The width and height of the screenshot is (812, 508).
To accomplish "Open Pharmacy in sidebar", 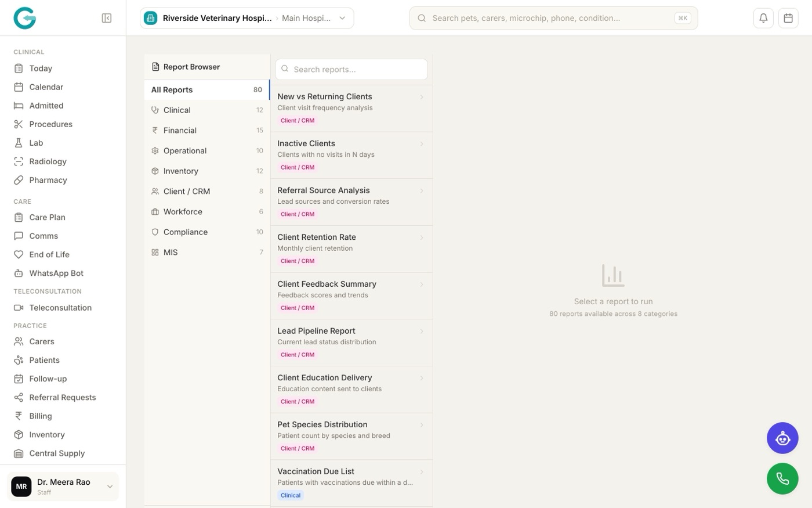I will click(x=63, y=180).
